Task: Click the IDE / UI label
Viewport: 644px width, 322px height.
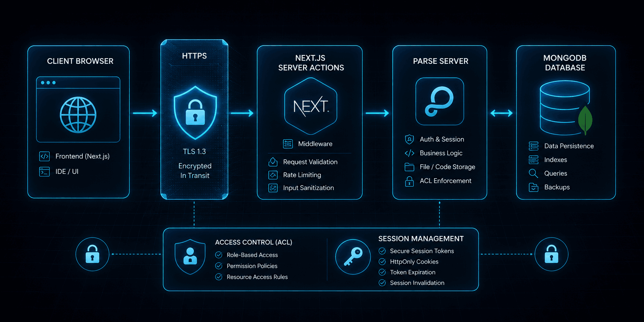Action: point(67,172)
